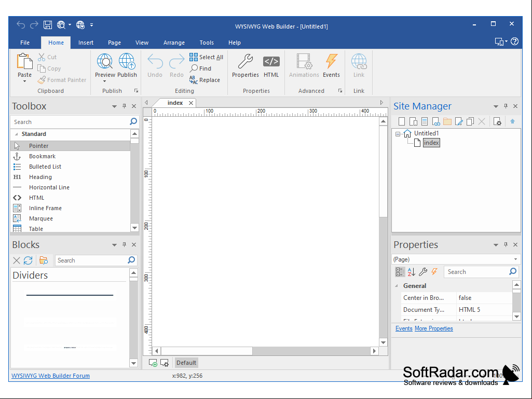Open the Properties wrench ribbon icon
532x399 pixels.
[245, 61]
